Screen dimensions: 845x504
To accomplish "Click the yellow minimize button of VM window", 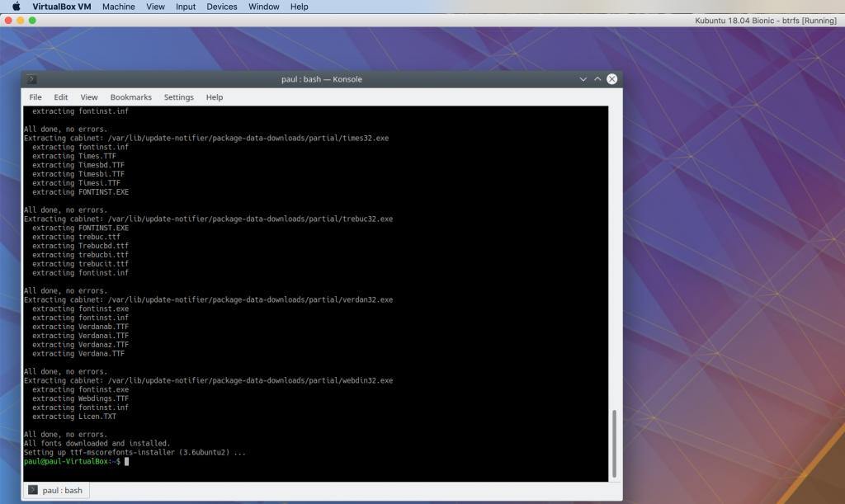I will tap(21, 20).
